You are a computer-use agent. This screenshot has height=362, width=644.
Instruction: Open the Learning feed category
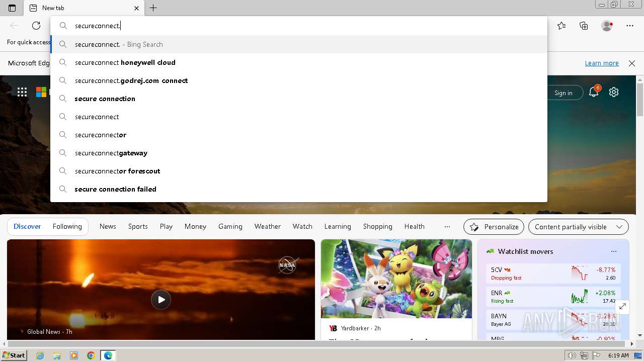(338, 227)
